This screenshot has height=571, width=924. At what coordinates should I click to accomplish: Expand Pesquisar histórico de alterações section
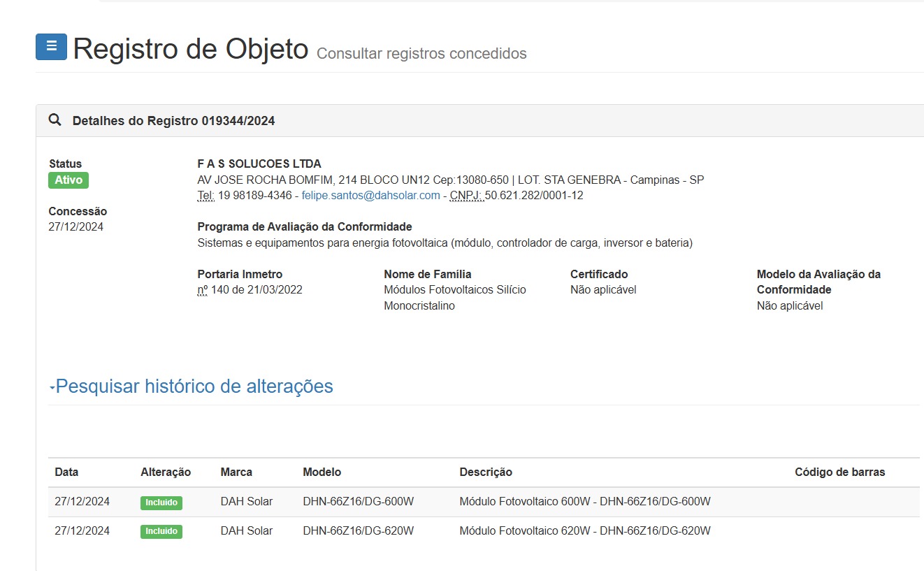[194, 386]
